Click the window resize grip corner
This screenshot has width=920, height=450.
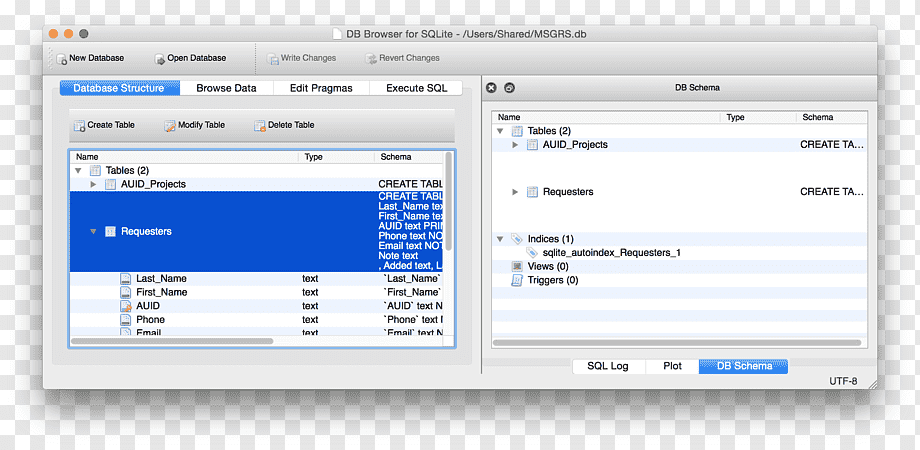click(872, 384)
